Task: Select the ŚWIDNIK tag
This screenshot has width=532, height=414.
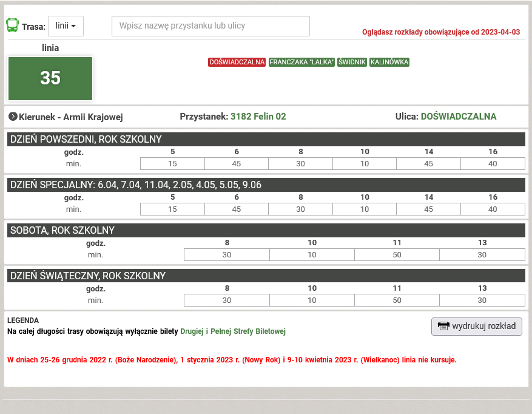Action: pos(352,63)
